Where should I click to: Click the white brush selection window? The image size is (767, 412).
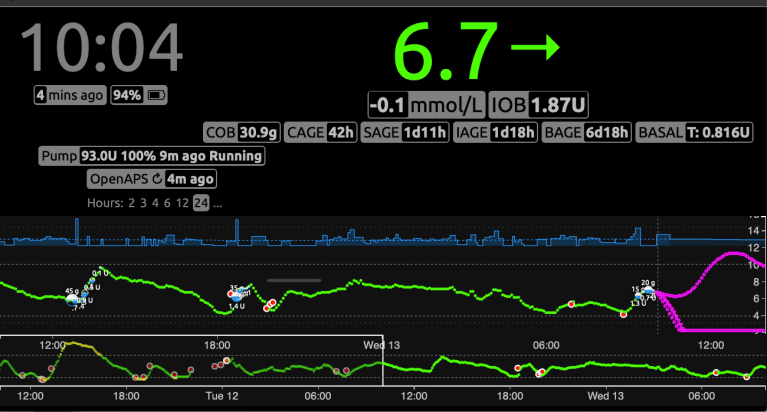(191, 361)
